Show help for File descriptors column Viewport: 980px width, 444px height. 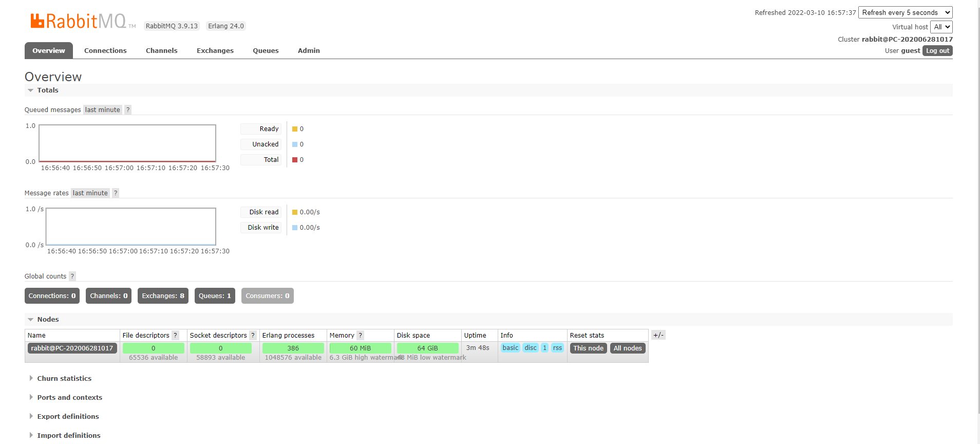tap(175, 335)
